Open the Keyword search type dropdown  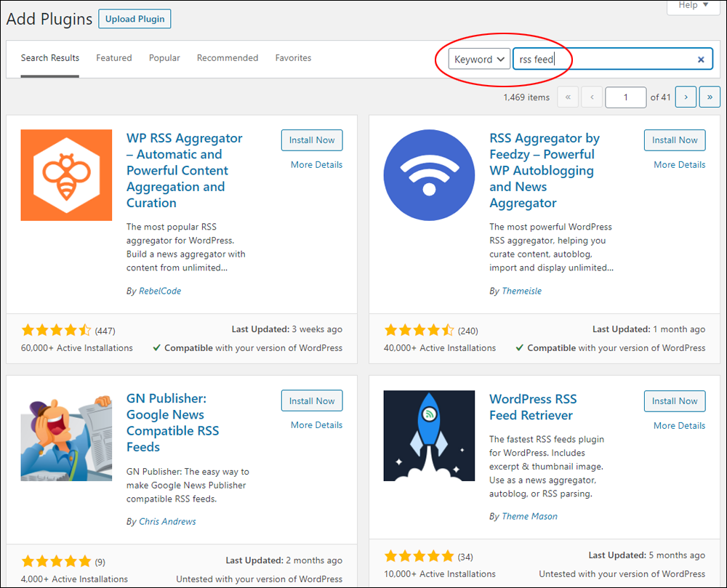click(479, 59)
